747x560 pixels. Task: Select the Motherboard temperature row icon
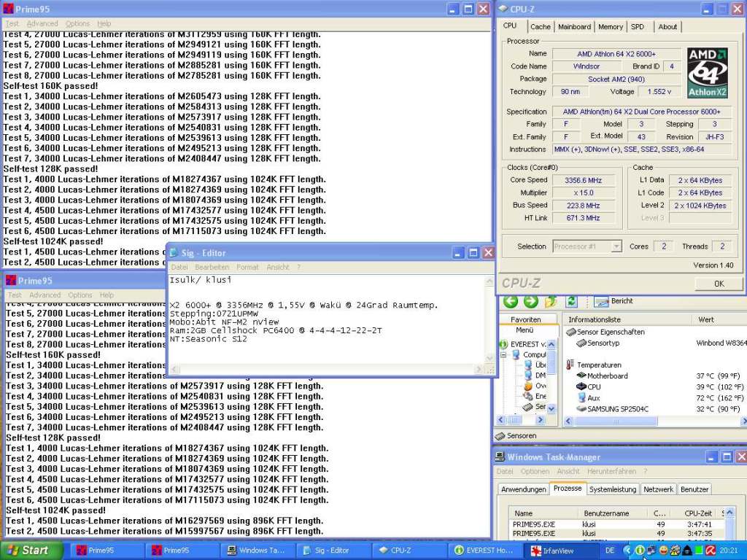pos(581,376)
